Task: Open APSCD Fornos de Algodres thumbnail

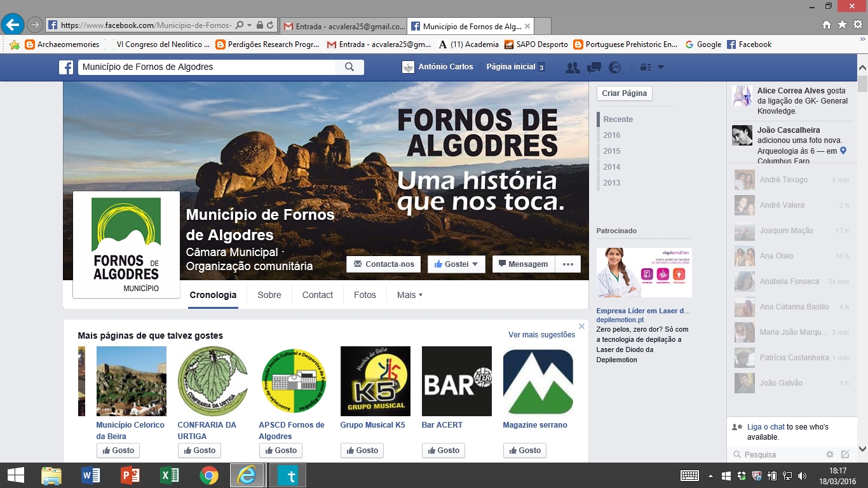Action: 294,381
